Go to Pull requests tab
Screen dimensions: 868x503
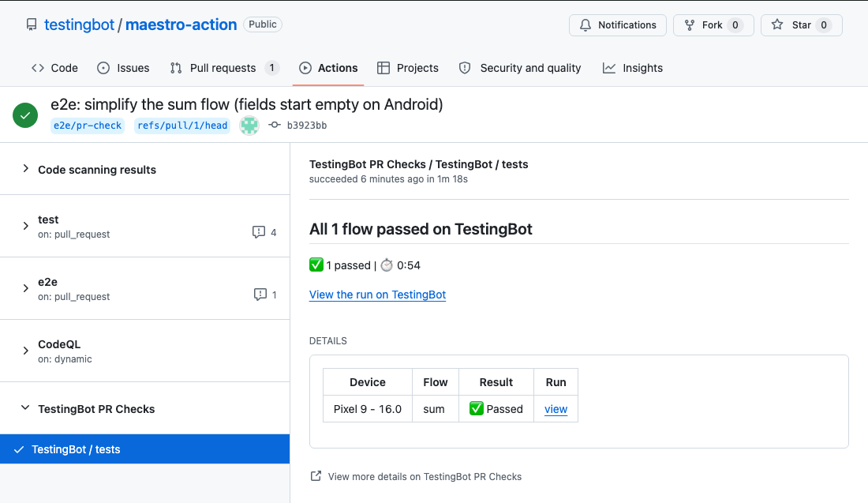pos(224,68)
